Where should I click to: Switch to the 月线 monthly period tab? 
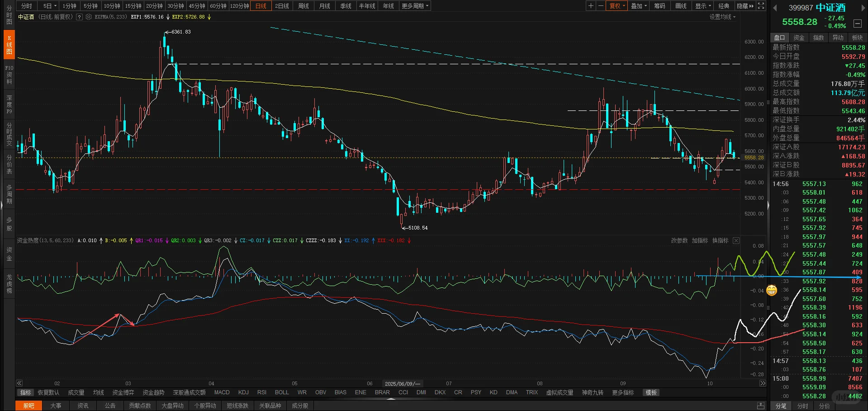(x=325, y=6)
